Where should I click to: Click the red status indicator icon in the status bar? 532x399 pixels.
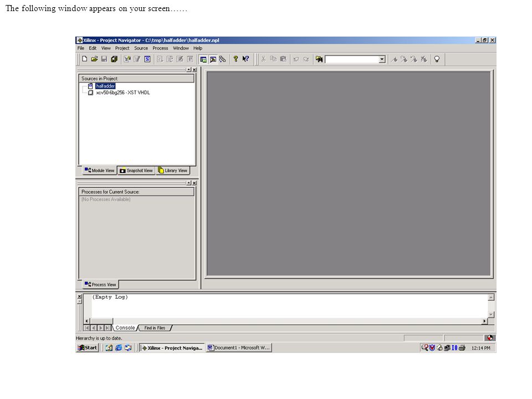490,337
